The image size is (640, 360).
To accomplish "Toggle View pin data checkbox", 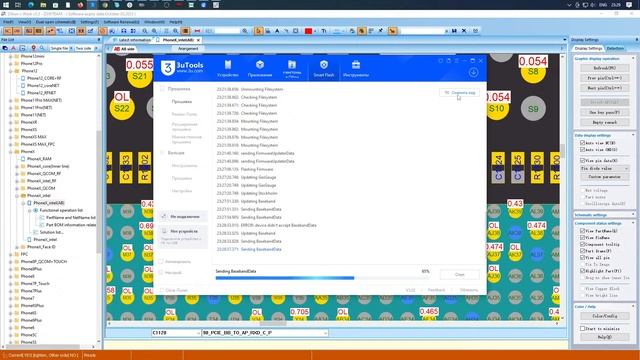I will pos(582,161).
